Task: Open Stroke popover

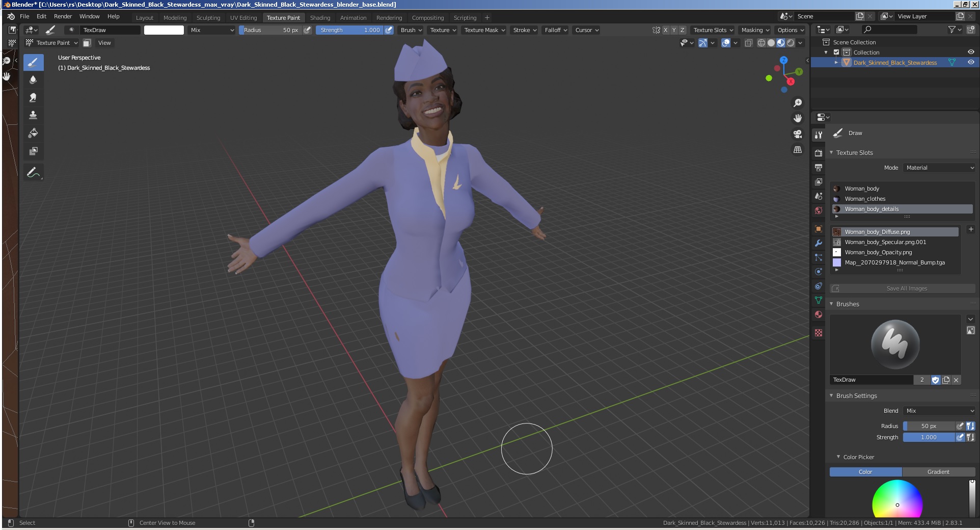Action: 525,30
